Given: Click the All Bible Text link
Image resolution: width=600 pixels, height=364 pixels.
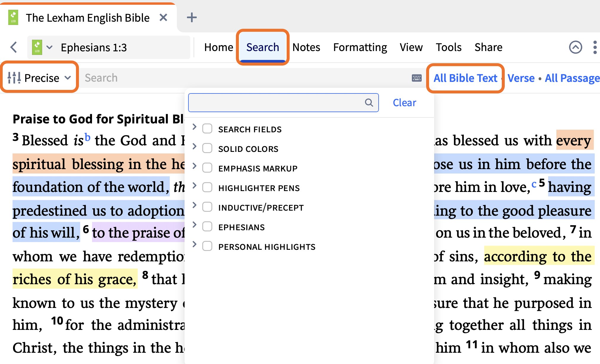Looking at the screenshot, I should pyautogui.click(x=465, y=78).
